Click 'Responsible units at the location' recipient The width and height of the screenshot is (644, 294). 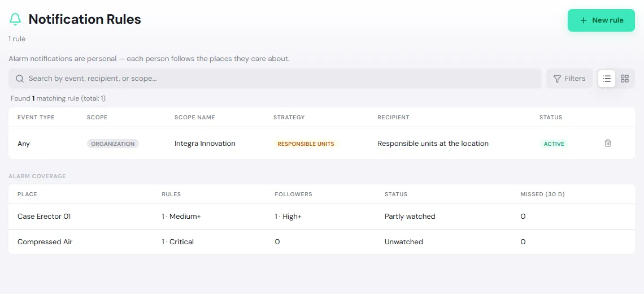433,144
